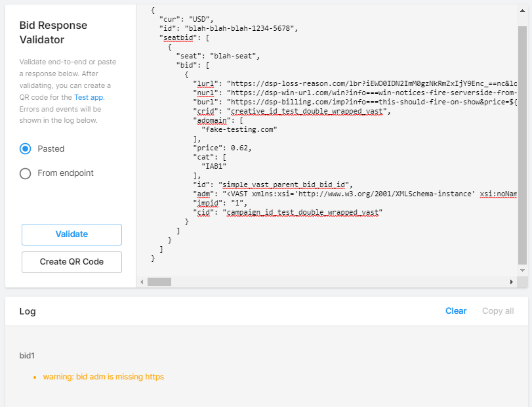Click the "IAB1" category value
Viewport: 532px width, 407px height.
[x=214, y=166]
